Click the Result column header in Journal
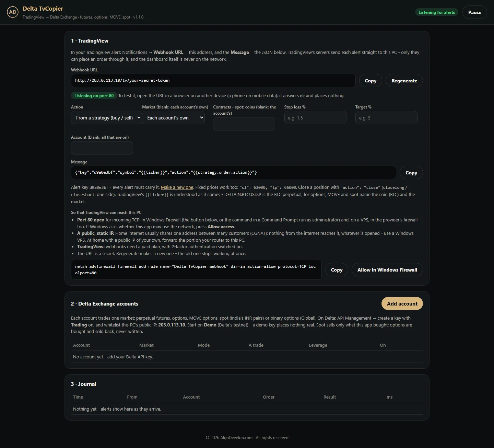The width and height of the screenshot is (494, 448). [330, 397]
